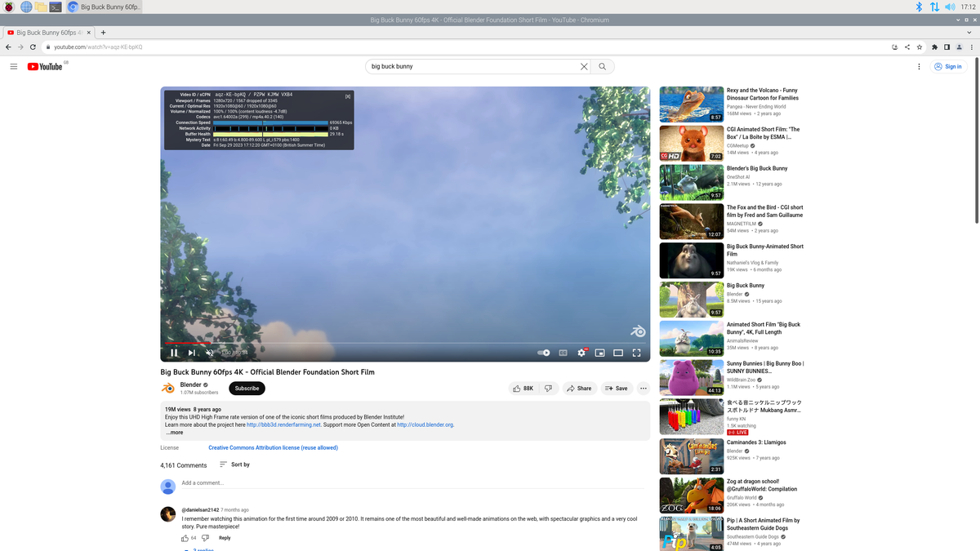Open a new browser tab
The height and width of the screenshot is (551, 980).
(x=103, y=32)
